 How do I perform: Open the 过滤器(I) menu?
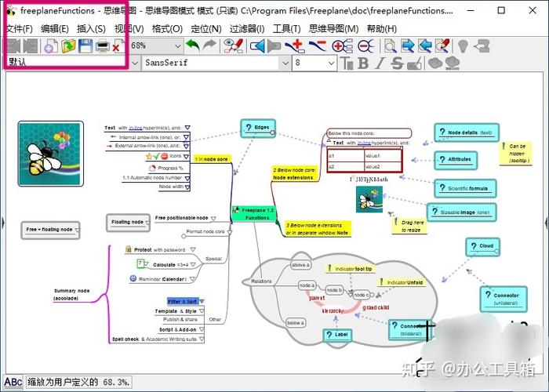(x=247, y=29)
